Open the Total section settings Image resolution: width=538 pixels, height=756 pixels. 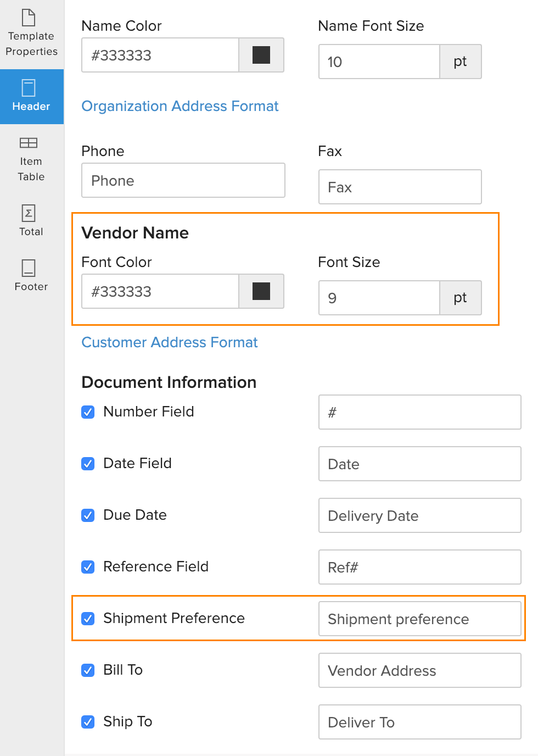point(31,220)
